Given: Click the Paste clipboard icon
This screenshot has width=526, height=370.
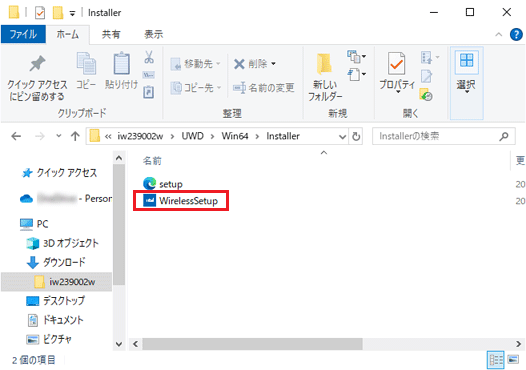Looking at the screenshot, I should pos(121,63).
